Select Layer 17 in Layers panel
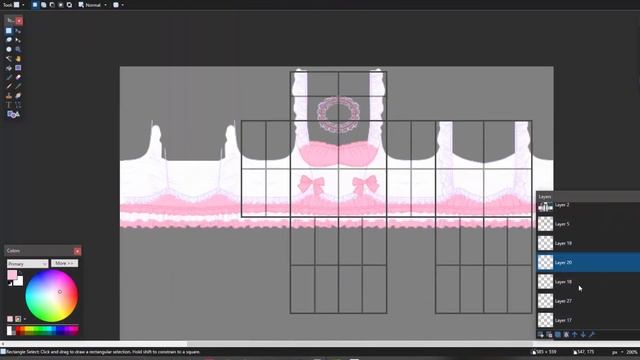 pos(588,320)
